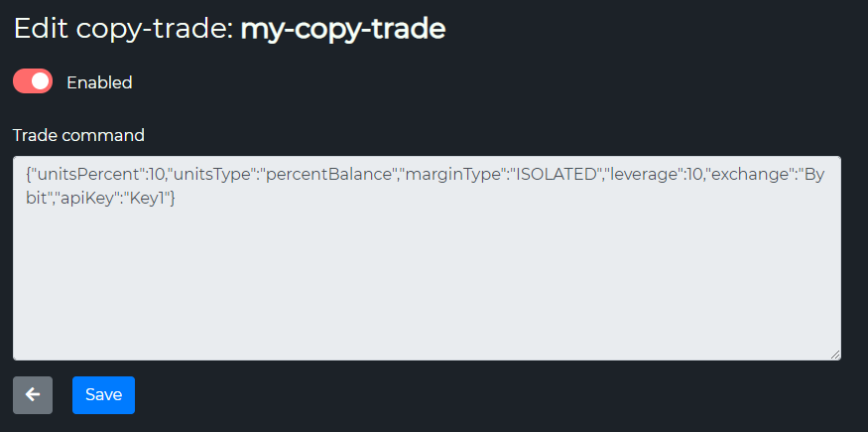The image size is (868, 432).
Task: Place cursor after the closing brace
Action: point(178,199)
